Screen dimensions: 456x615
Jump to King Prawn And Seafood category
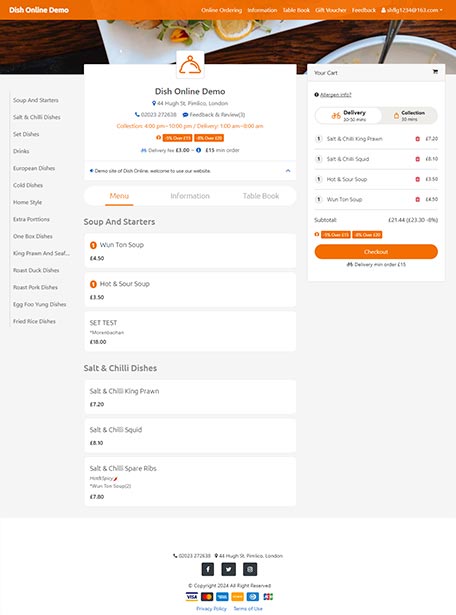(x=41, y=253)
